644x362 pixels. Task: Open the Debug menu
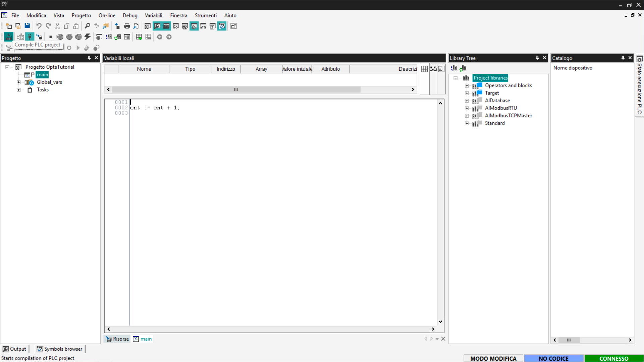[130, 15]
